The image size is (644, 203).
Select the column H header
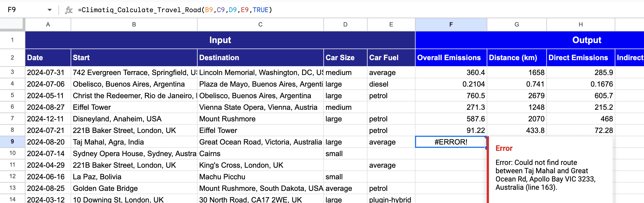click(x=581, y=25)
